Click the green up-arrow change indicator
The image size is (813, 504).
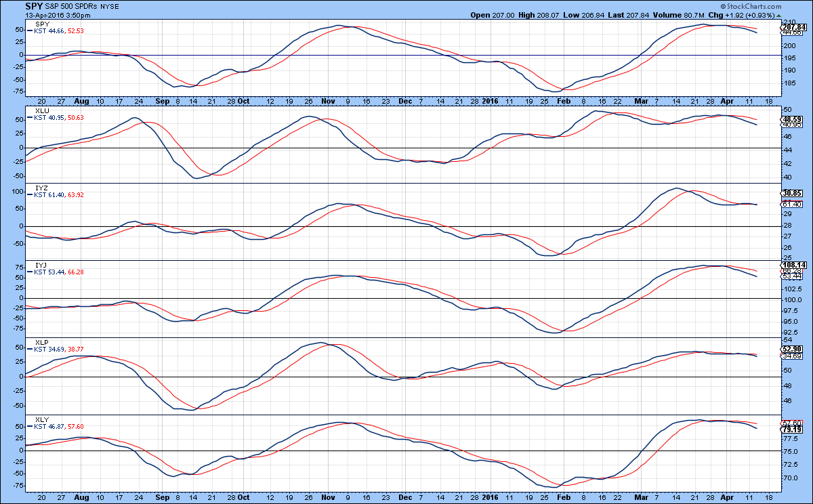778,14
